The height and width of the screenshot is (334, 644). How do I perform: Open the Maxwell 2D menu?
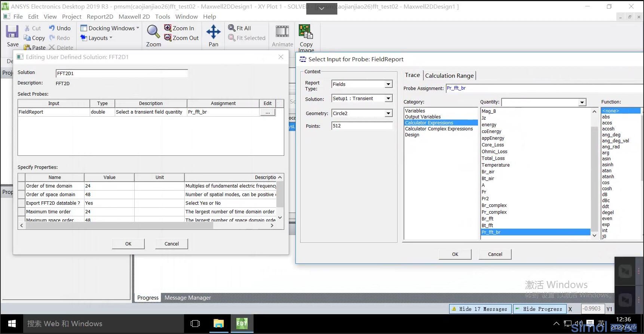click(134, 16)
